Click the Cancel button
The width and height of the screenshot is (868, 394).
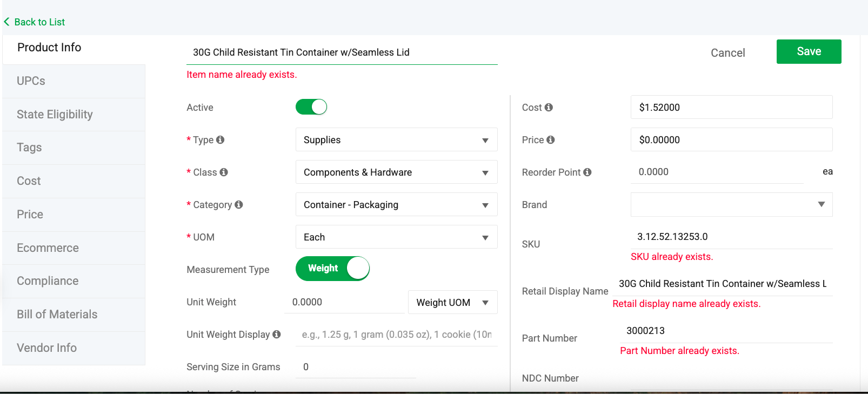(x=727, y=53)
